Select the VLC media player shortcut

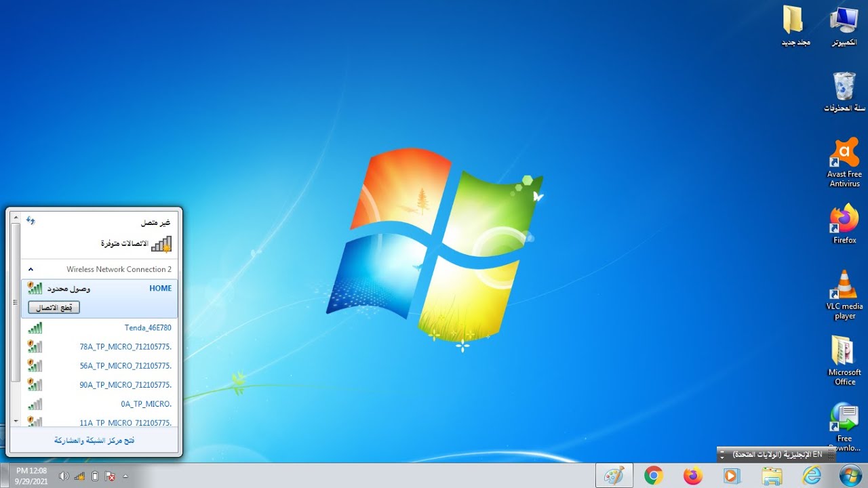click(844, 295)
